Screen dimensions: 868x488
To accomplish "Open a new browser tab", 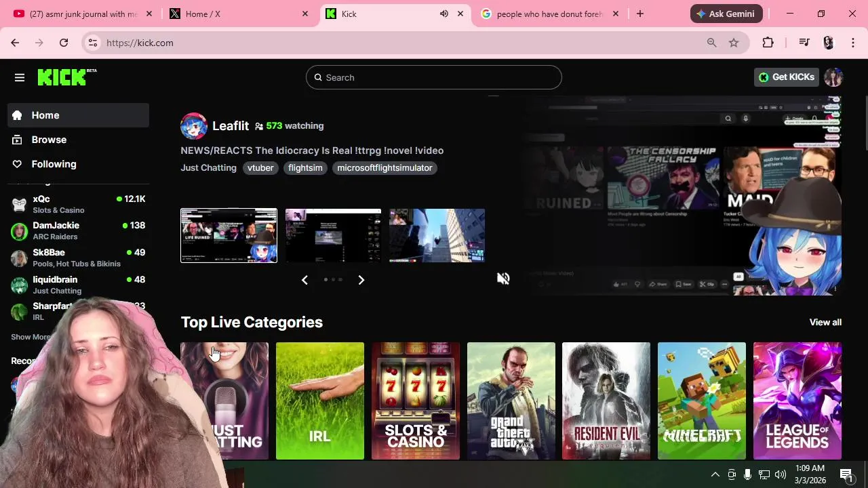I will [639, 14].
